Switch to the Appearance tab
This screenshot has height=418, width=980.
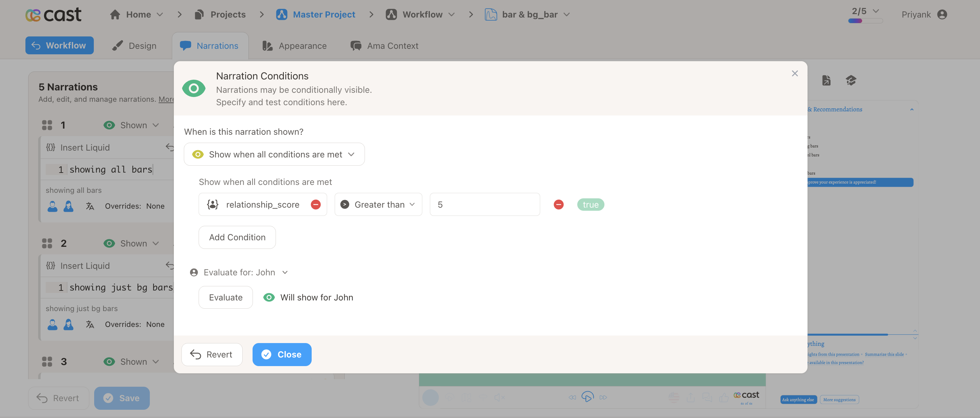click(294, 46)
